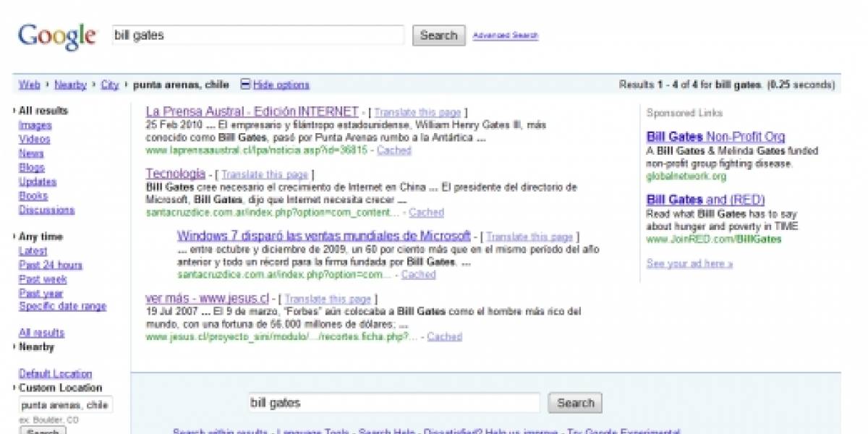Click the See your ad here link
This screenshot has width=868, height=434.
point(689,264)
